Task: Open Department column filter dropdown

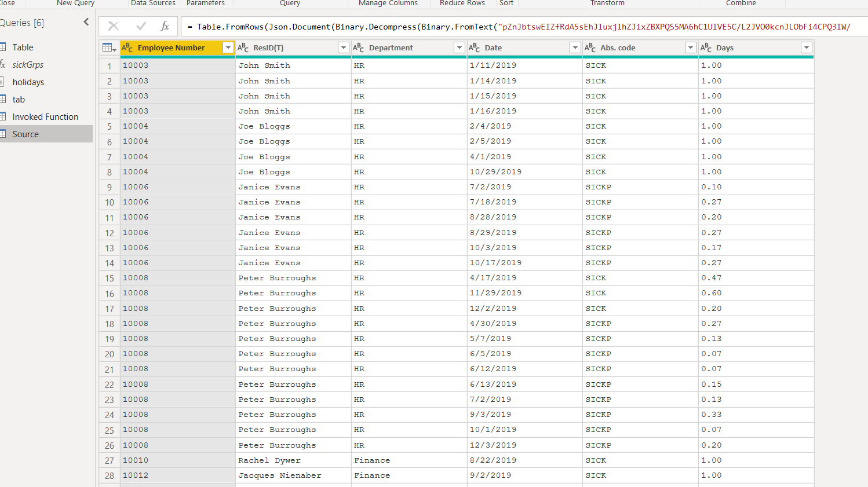Action: (x=459, y=47)
